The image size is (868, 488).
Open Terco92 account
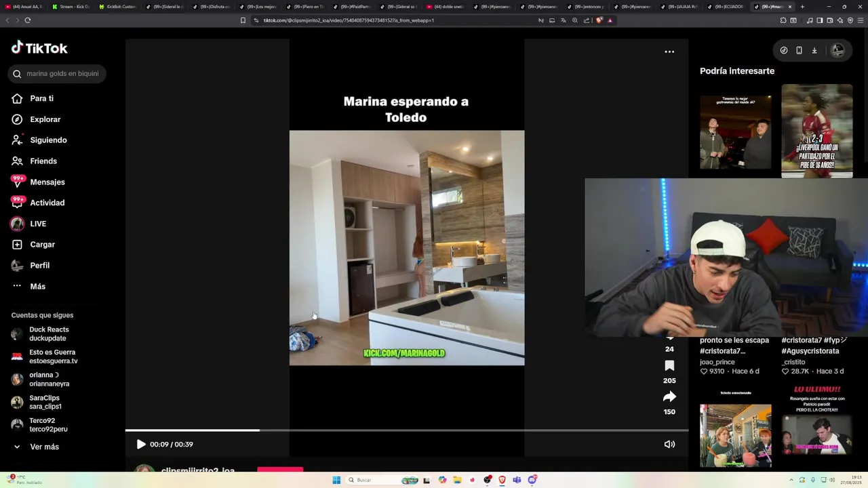coord(39,425)
